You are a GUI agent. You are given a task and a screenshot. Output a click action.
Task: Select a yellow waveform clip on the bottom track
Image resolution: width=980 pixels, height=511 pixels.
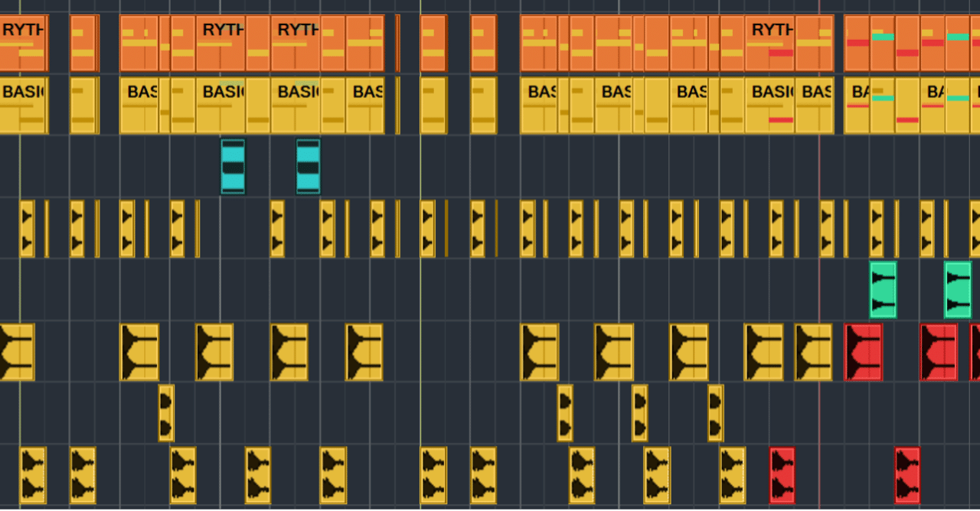[31, 474]
